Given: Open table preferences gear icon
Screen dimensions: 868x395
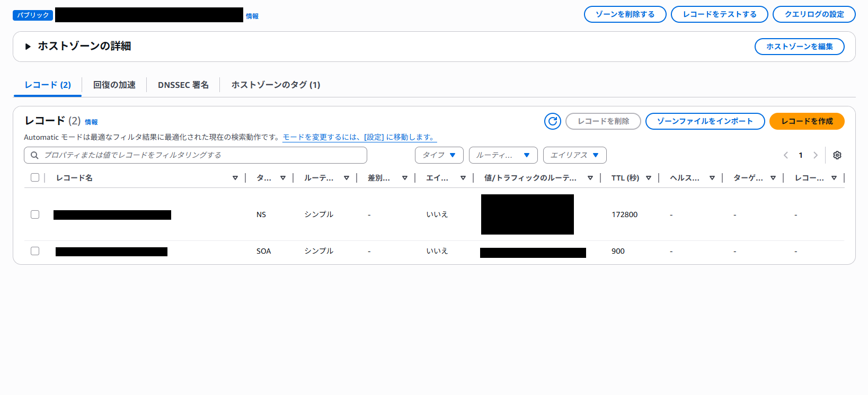Looking at the screenshot, I should pyautogui.click(x=837, y=155).
